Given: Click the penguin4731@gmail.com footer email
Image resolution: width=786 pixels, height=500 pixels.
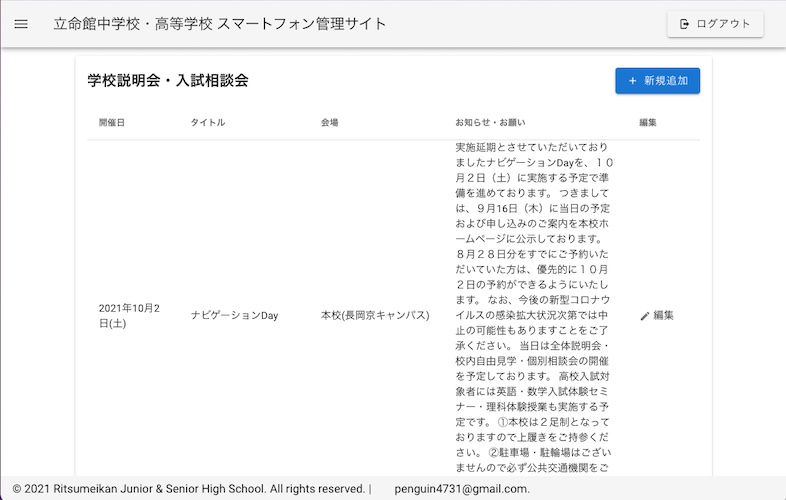Looking at the screenshot, I should (461, 489).
